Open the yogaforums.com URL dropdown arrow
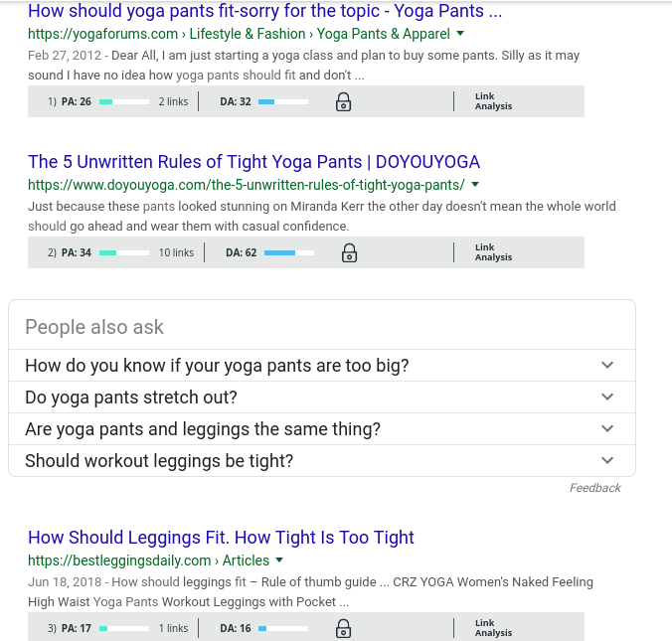672x641 pixels. click(460, 34)
